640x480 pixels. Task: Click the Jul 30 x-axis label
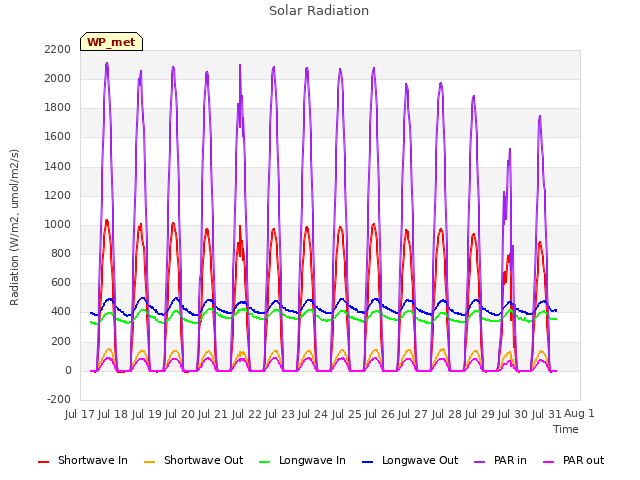pyautogui.click(x=512, y=414)
